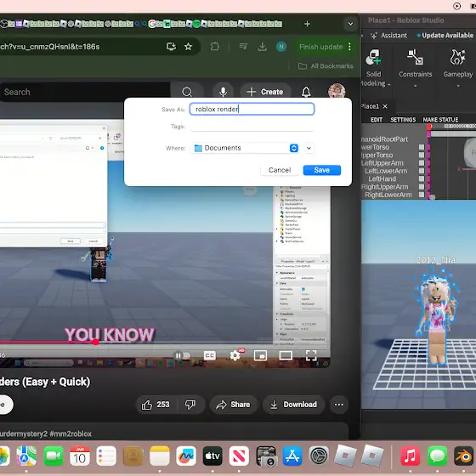Click the YouTube search magnifier button
476x476 pixels.
[187, 92]
